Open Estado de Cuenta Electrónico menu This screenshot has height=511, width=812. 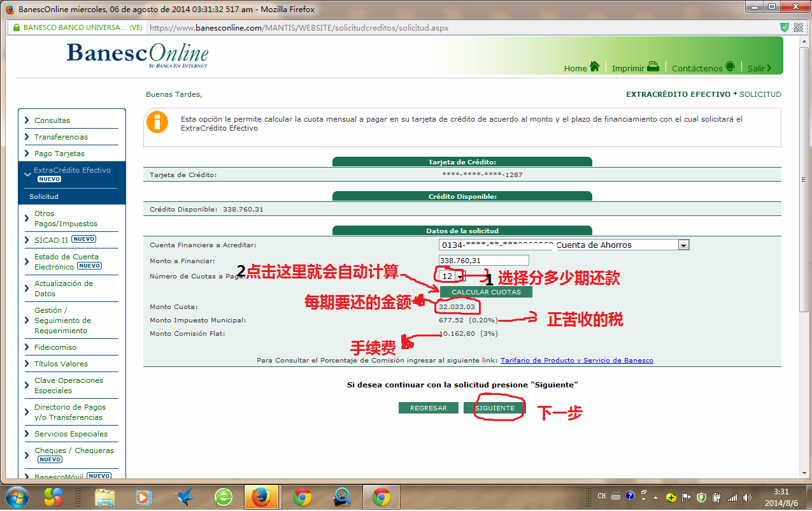tap(66, 262)
